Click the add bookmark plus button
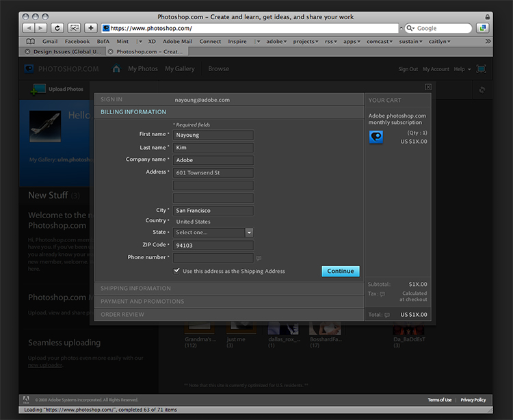513x420 pixels. 91,28
